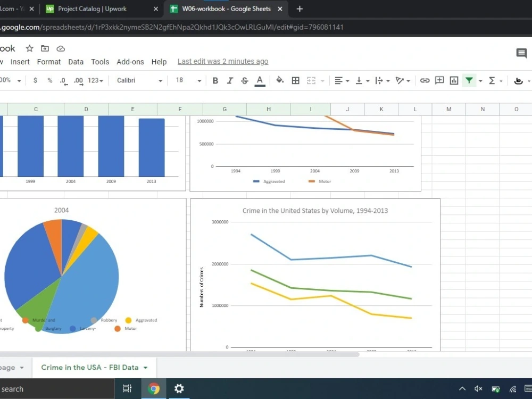Decrease decimal places
The width and height of the screenshot is (532, 399).
(63, 81)
